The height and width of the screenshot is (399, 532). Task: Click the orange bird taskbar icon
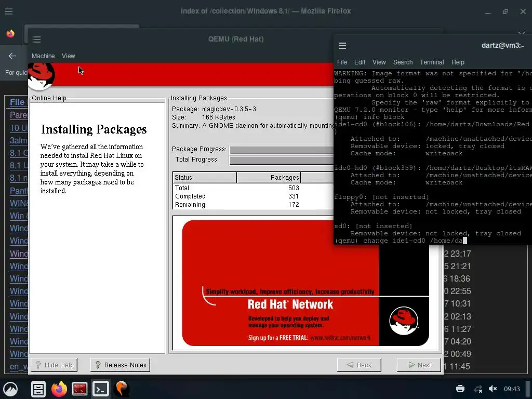tap(122, 389)
